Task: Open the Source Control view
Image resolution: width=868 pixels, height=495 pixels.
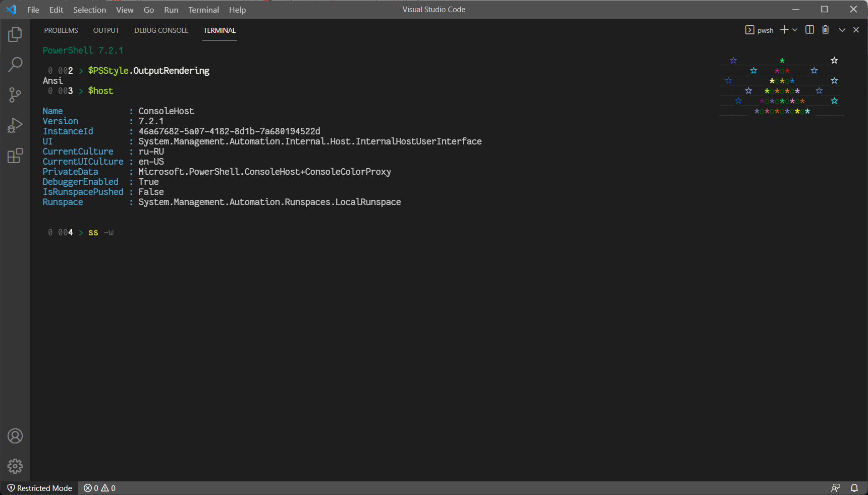Action: 15,95
